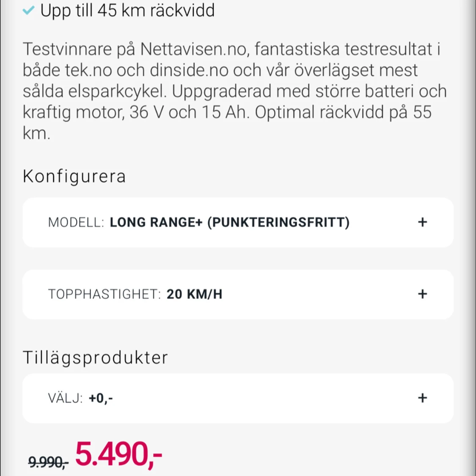Click the plus icon on Modell row

pyautogui.click(x=422, y=222)
